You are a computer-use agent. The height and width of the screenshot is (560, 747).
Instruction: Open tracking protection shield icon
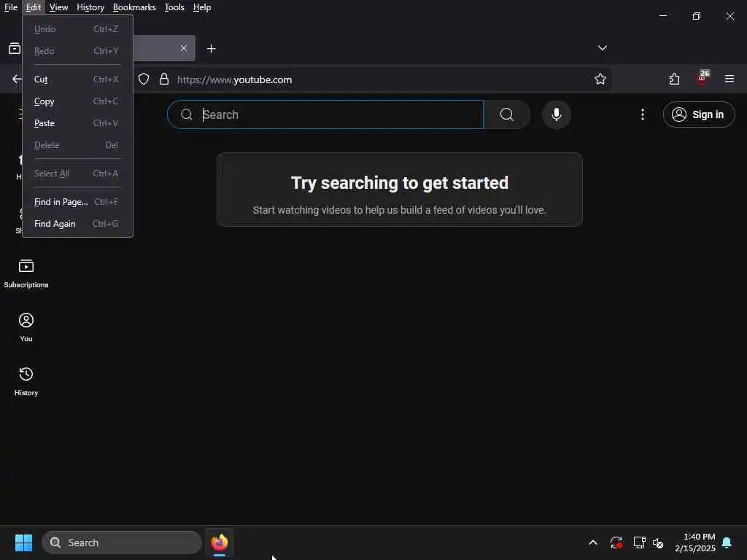(x=144, y=79)
